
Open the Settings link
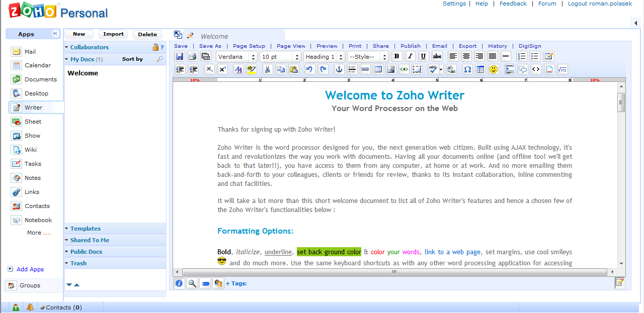coord(454,4)
